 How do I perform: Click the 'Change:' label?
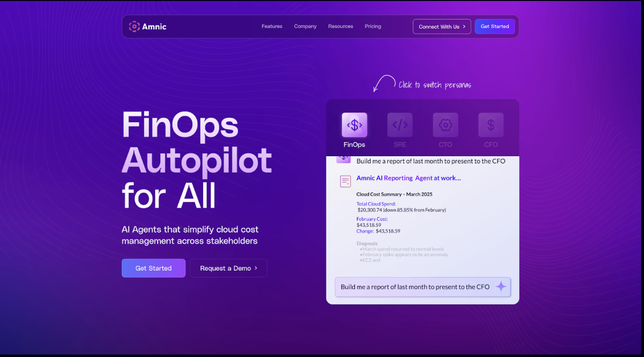[x=365, y=231]
